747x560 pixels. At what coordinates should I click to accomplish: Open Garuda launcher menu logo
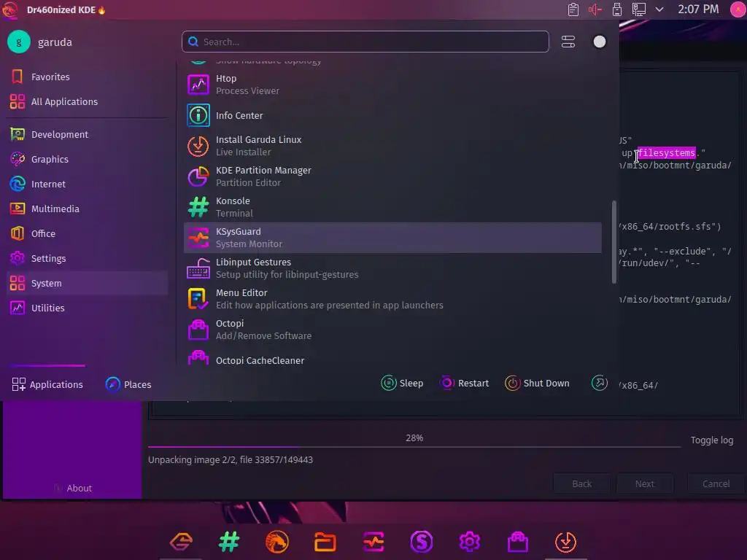(x=10, y=9)
